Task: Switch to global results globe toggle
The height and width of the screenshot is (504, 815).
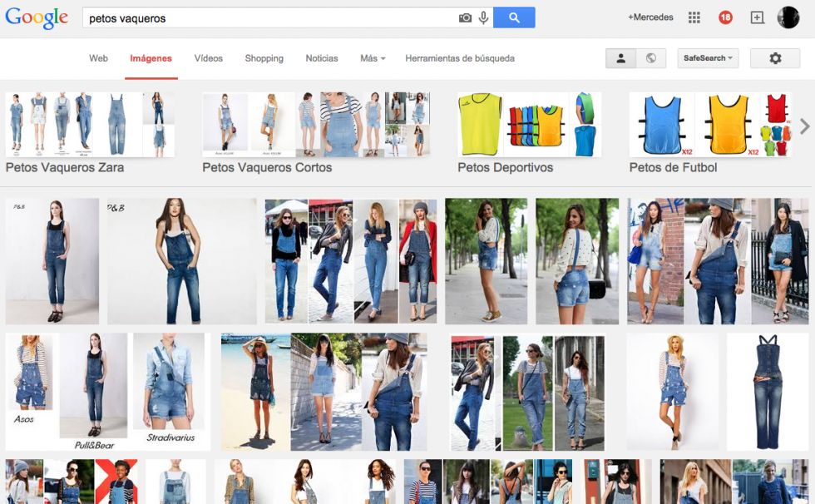Action: pyautogui.click(x=650, y=58)
